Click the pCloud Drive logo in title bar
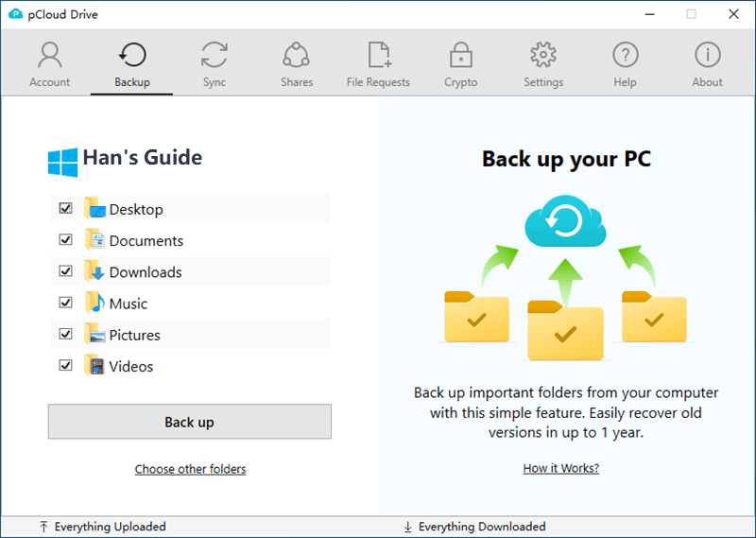The image size is (756, 538). pyautogui.click(x=15, y=14)
